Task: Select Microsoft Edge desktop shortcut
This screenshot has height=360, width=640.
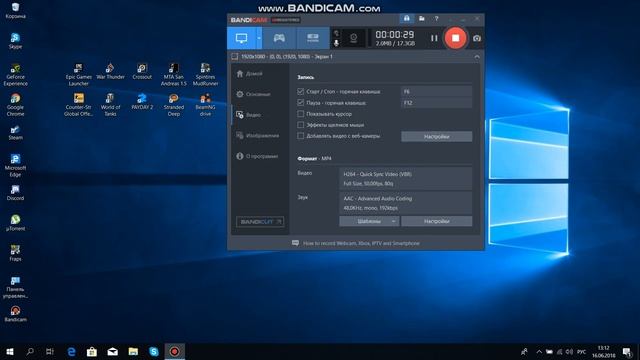Action: 16,165
